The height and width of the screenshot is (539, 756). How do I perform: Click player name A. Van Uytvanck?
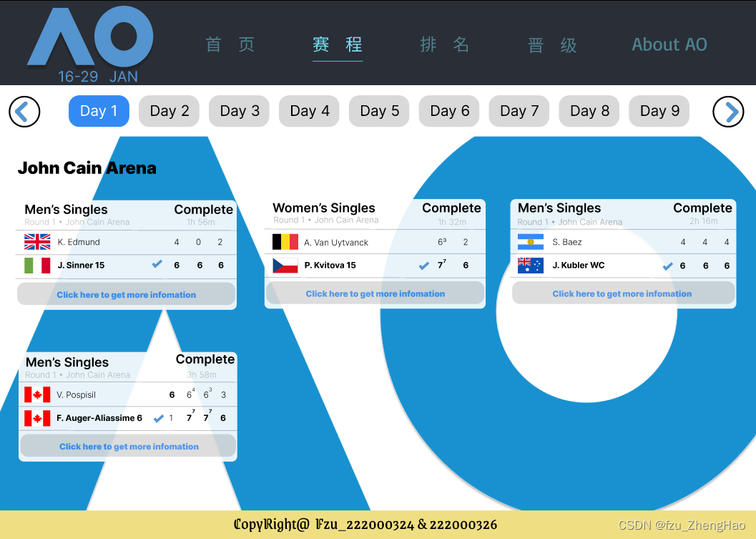(x=336, y=242)
